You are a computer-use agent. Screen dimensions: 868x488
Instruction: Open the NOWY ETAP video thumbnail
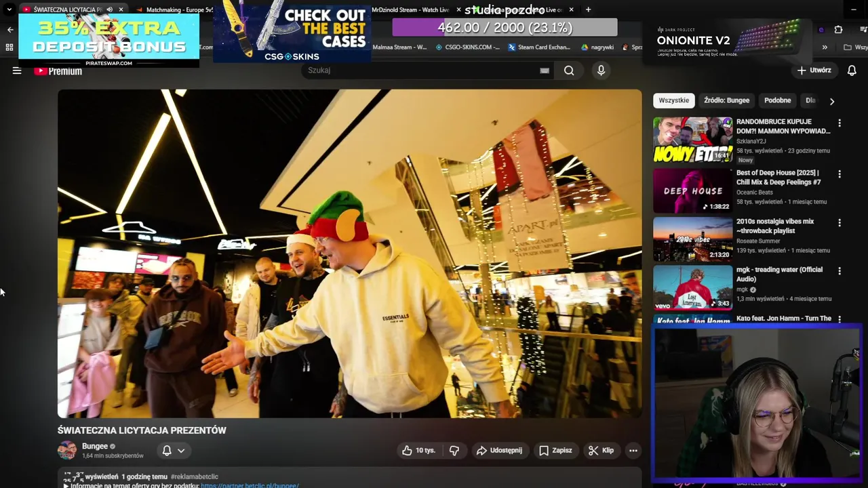(692, 140)
